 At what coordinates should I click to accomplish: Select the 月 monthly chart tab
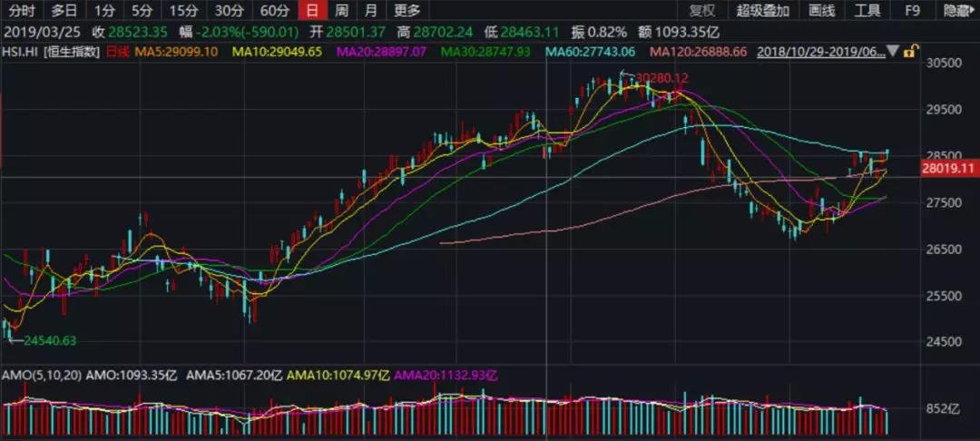370,10
